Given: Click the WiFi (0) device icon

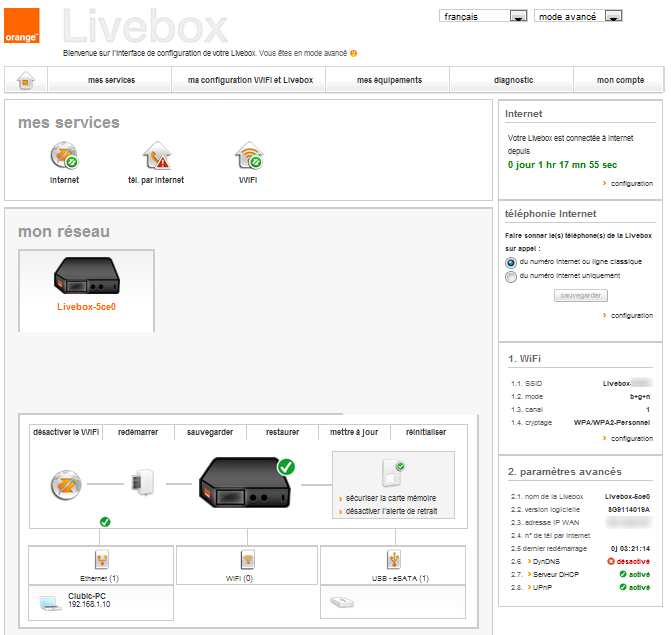Looking at the screenshot, I should pyautogui.click(x=248, y=559).
